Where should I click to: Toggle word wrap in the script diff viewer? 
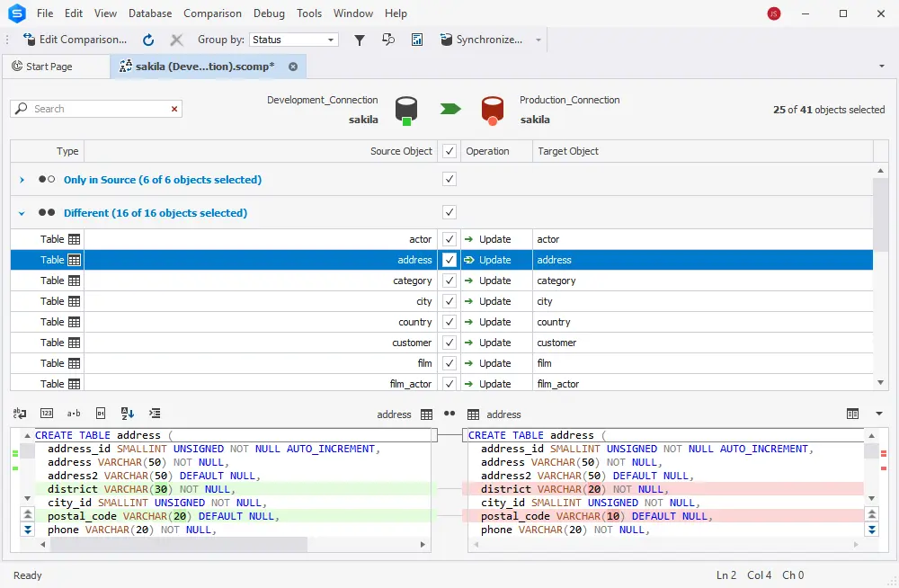[19, 413]
